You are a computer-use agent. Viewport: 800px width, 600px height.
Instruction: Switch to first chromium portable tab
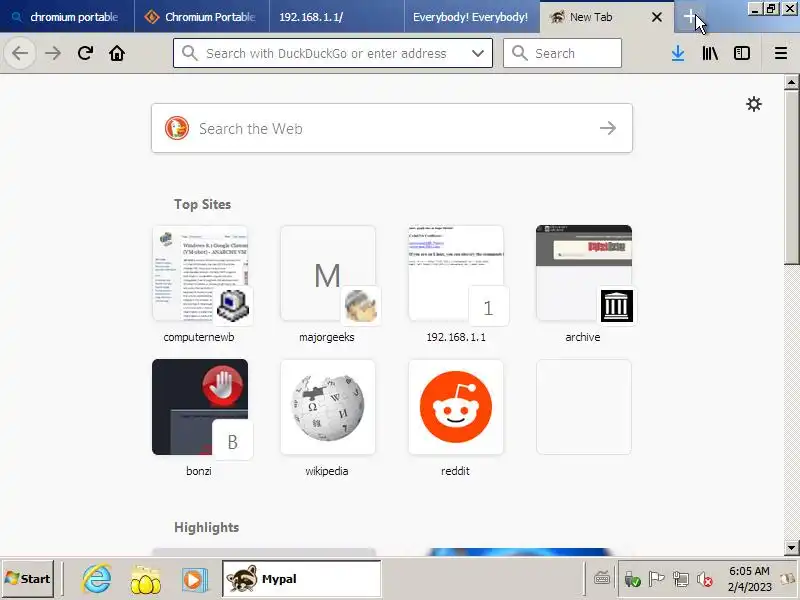(x=67, y=17)
